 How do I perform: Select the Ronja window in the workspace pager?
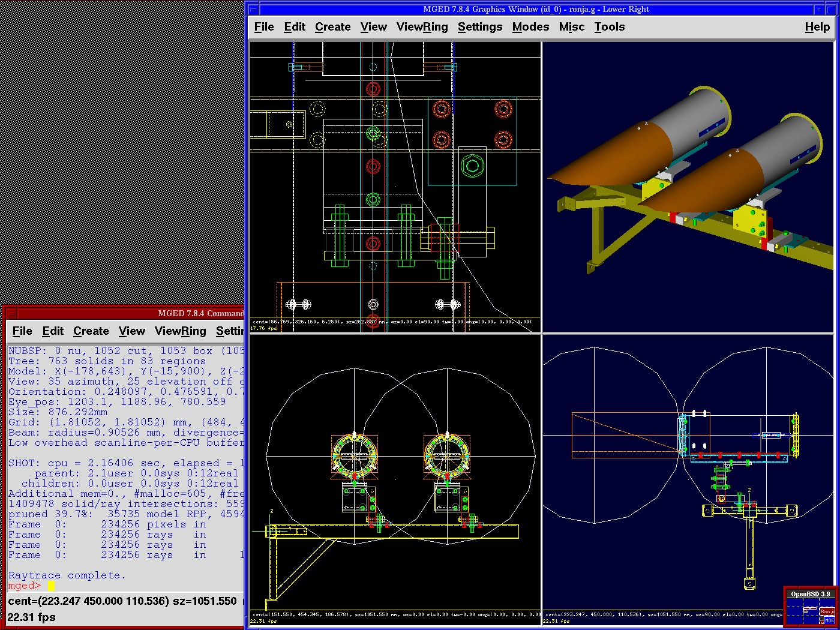pos(827,611)
